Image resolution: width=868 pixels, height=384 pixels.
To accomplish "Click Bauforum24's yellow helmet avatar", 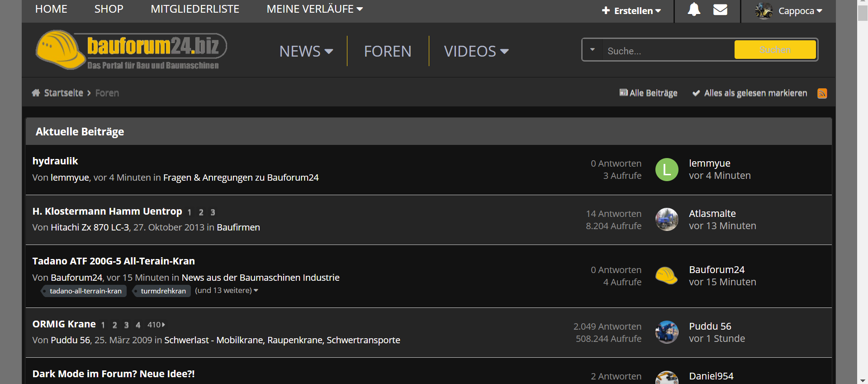I will tap(667, 276).
